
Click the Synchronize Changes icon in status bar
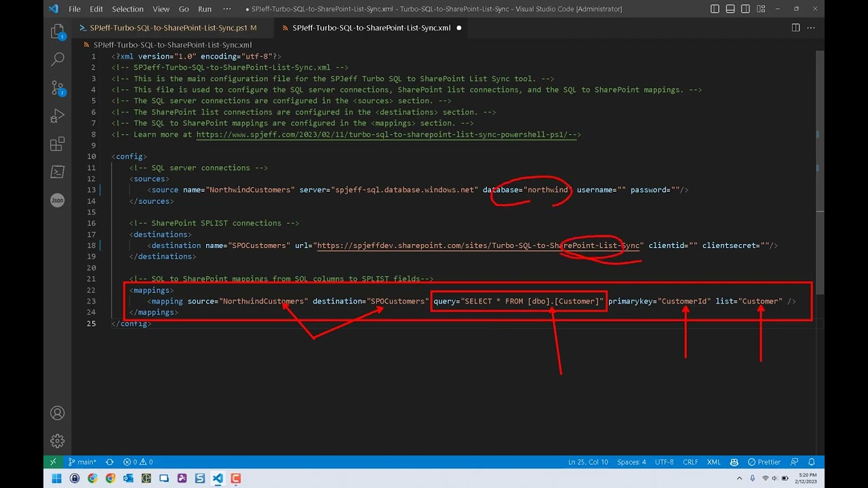110,462
